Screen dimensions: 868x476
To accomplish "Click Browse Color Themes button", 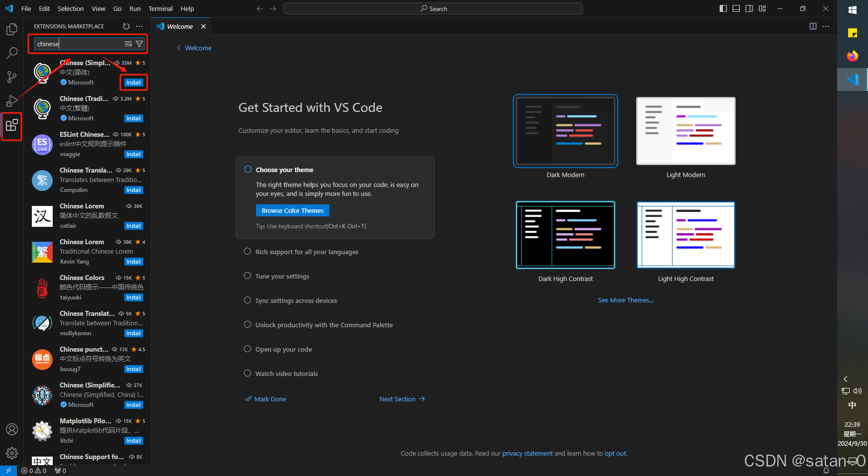I will click(x=292, y=210).
